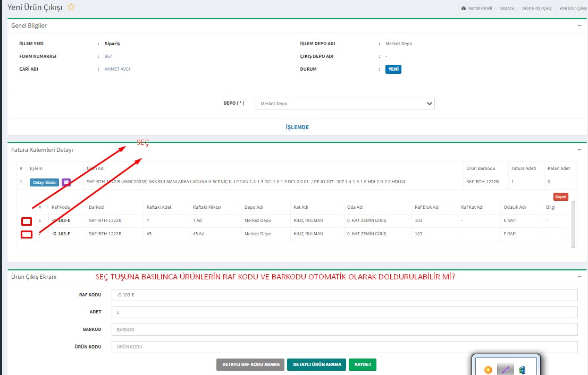
Task: Click the orange up-arrow icon in popup
Action: coord(488,370)
